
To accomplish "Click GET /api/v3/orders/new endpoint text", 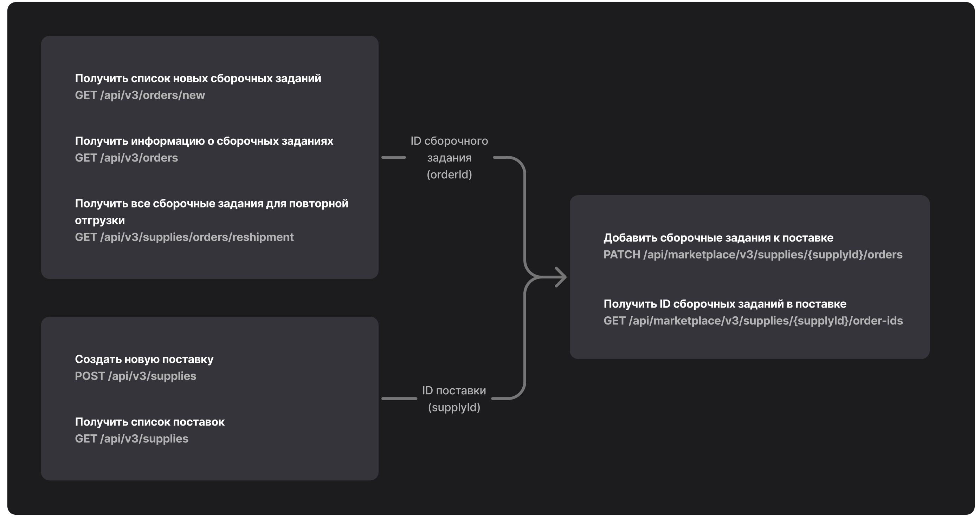I will pyautogui.click(x=140, y=95).
